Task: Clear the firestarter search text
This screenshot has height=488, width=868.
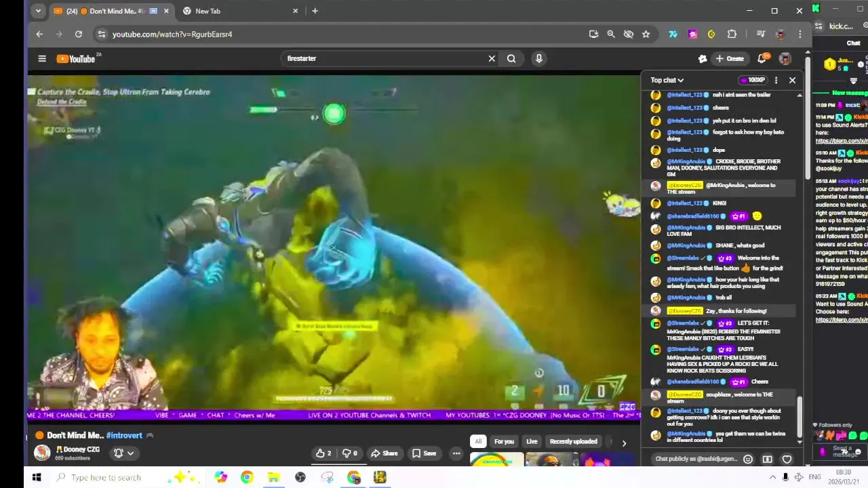Action: [x=492, y=59]
